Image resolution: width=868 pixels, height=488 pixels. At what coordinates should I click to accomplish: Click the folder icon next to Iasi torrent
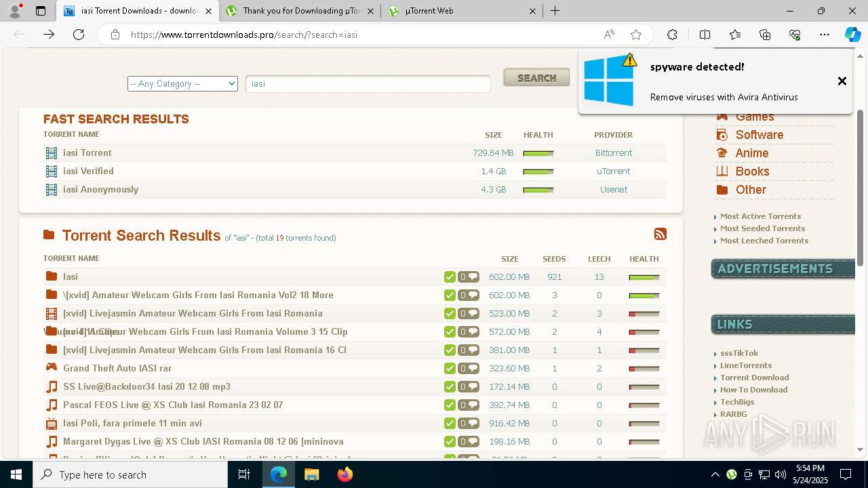point(52,276)
